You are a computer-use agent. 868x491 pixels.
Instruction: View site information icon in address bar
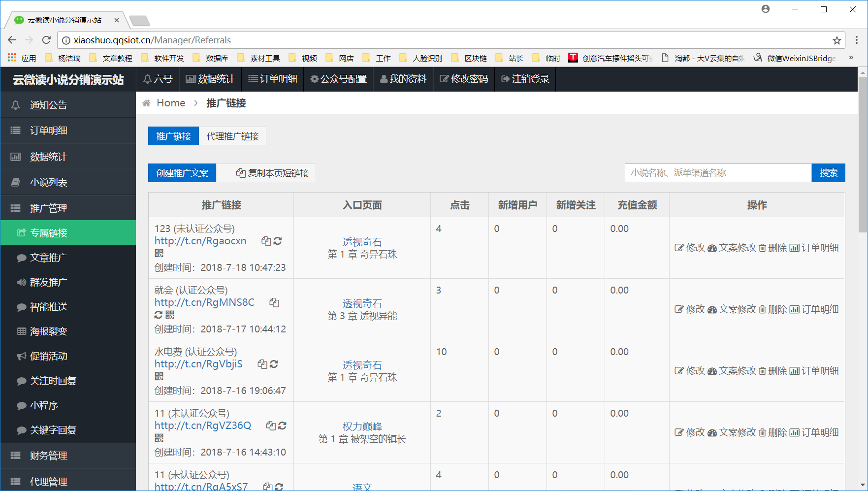66,40
